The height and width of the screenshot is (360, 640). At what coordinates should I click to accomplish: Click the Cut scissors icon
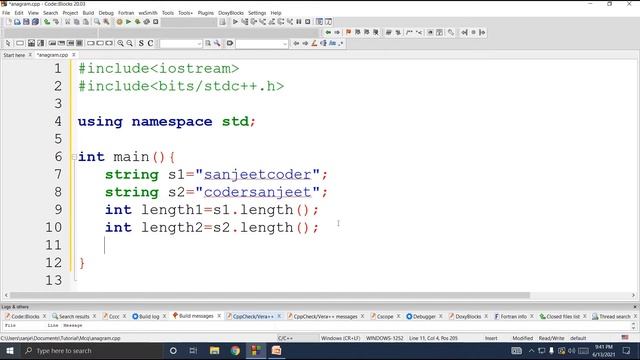(x=68, y=22)
